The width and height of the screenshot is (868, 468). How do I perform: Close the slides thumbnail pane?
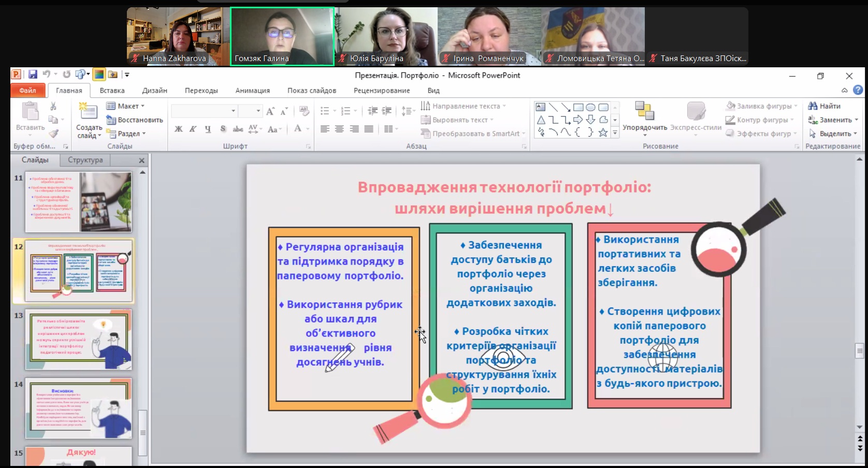[142, 160]
